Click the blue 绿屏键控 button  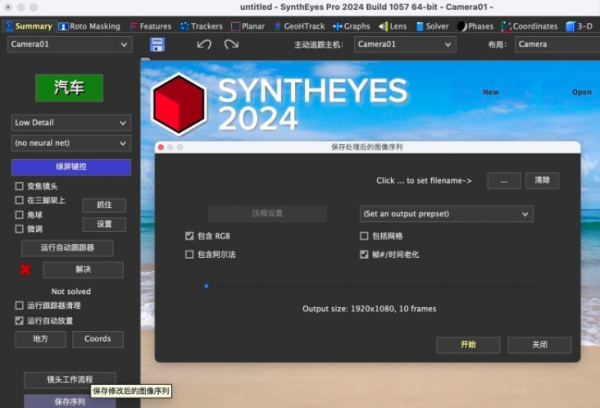click(x=71, y=167)
